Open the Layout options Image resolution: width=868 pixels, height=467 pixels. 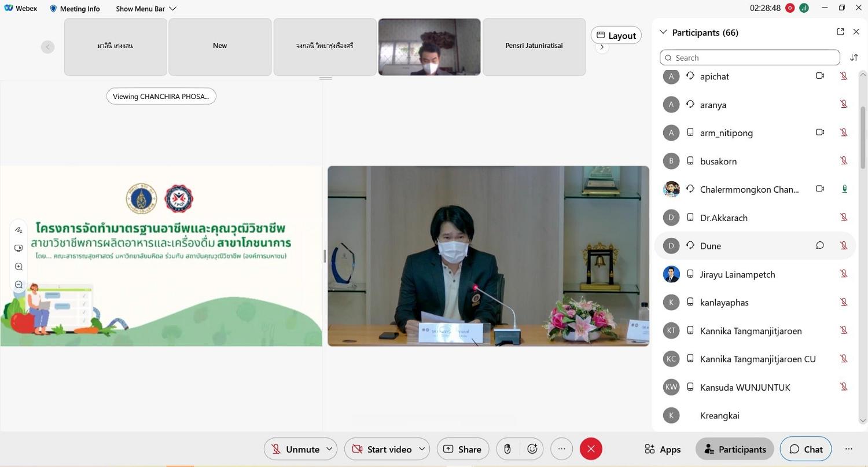(616, 35)
